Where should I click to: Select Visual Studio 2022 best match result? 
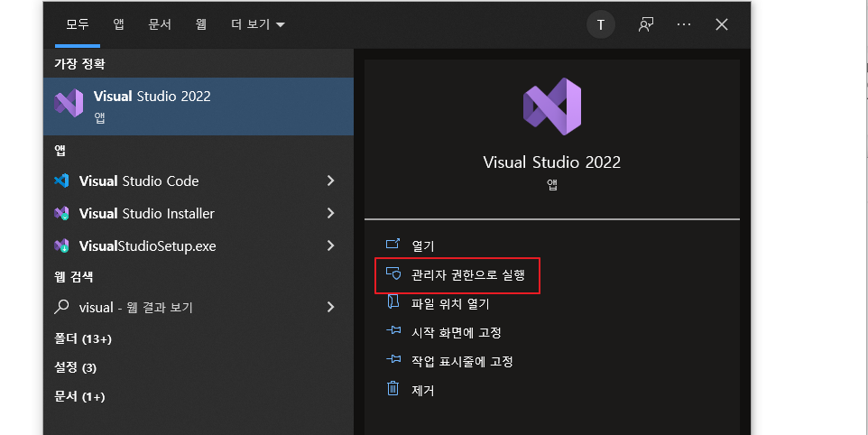(199, 106)
